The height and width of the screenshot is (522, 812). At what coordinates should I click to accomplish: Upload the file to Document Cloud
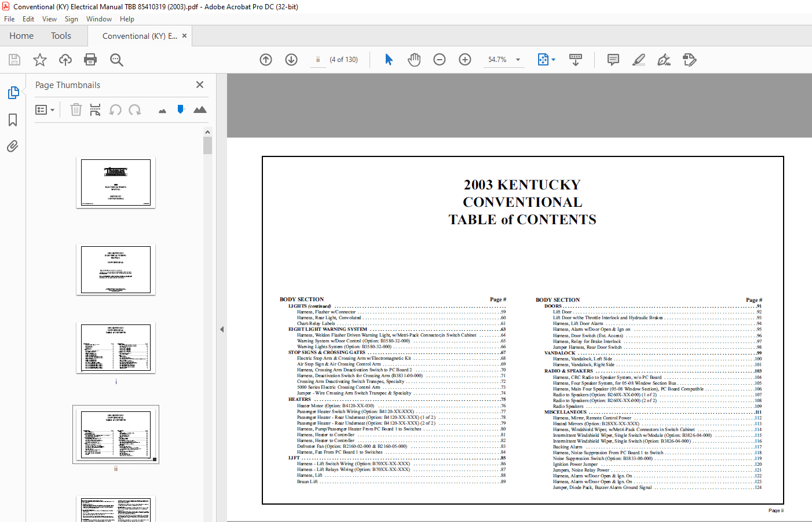[65, 60]
